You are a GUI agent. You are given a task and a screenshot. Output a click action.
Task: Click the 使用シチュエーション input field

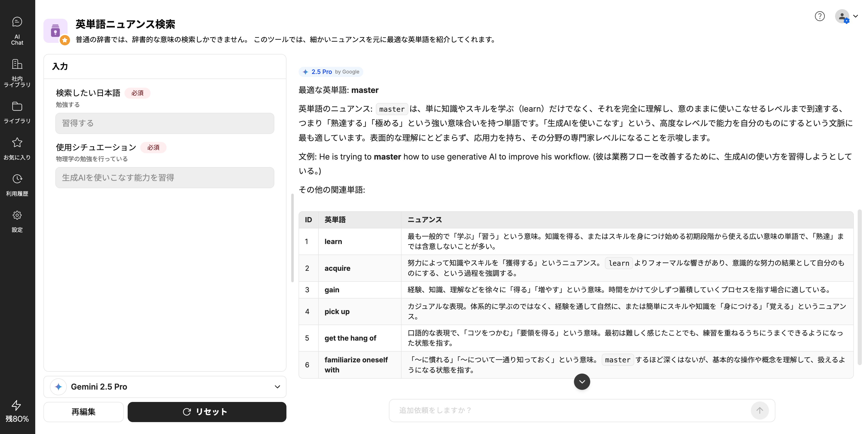coord(165,178)
